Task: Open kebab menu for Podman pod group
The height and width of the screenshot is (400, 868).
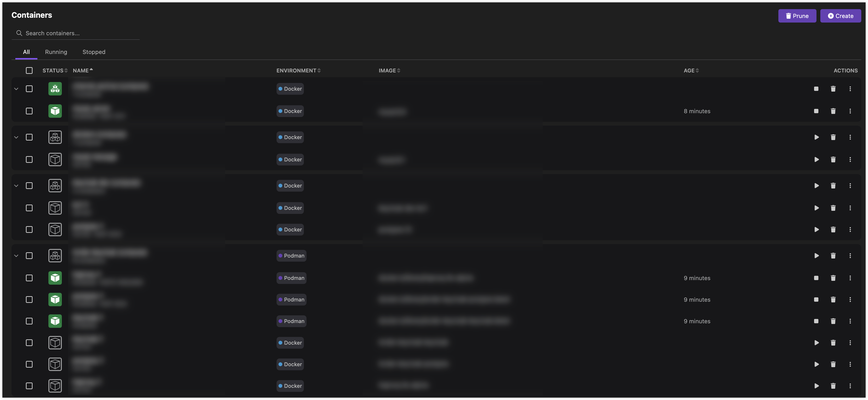Action: [850, 256]
